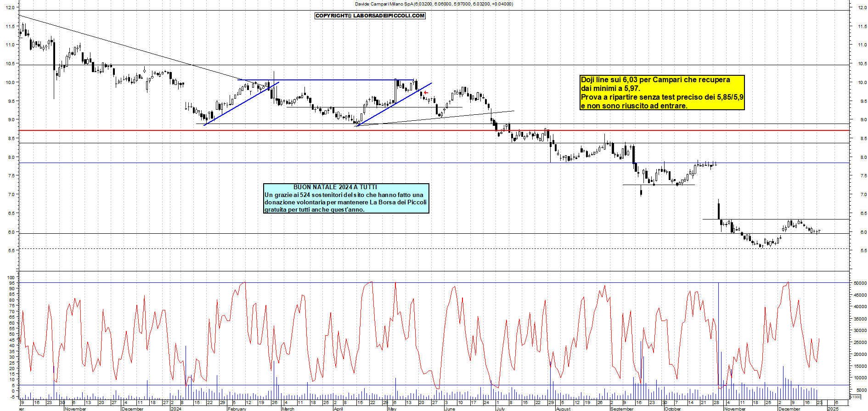Click the Davide Campari Milano SpA chart title
The height and width of the screenshot is (411, 868).
tap(434, 4)
